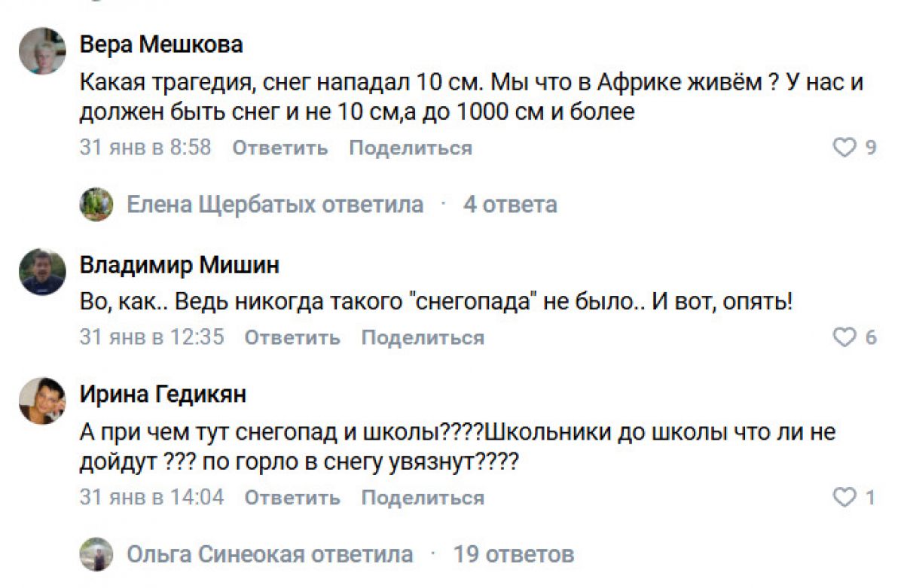Click the 31 янв в 12:35 timestamp
The width and height of the screenshot is (904, 588).
(x=152, y=337)
